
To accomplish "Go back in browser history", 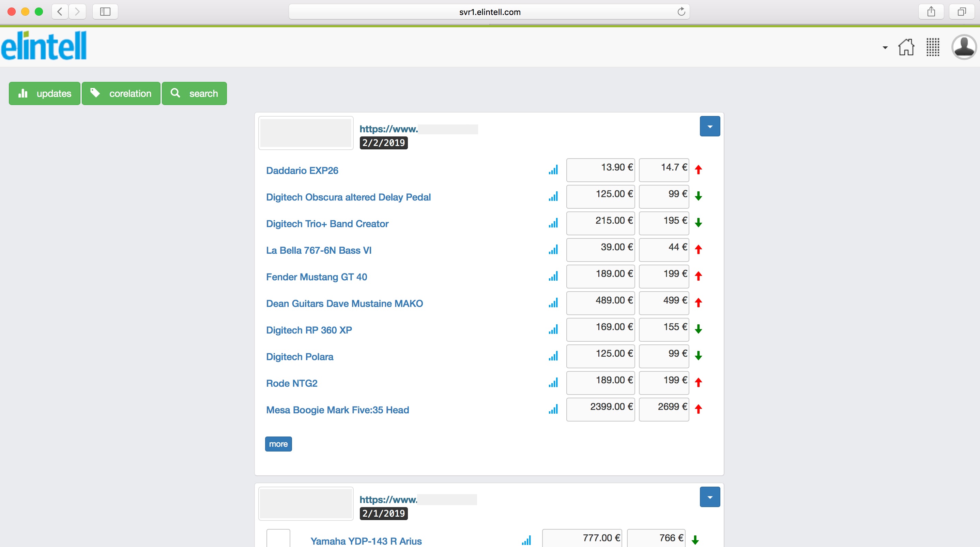I will 60,12.
